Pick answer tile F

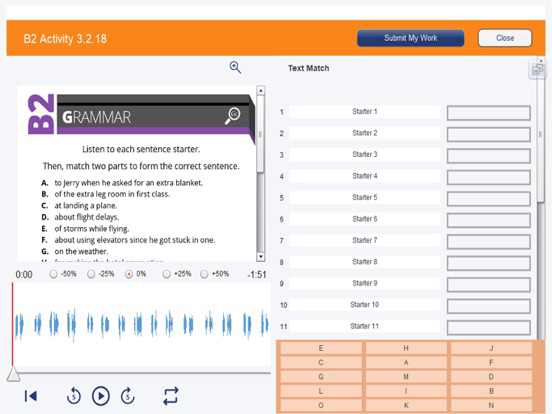pyautogui.click(x=491, y=363)
